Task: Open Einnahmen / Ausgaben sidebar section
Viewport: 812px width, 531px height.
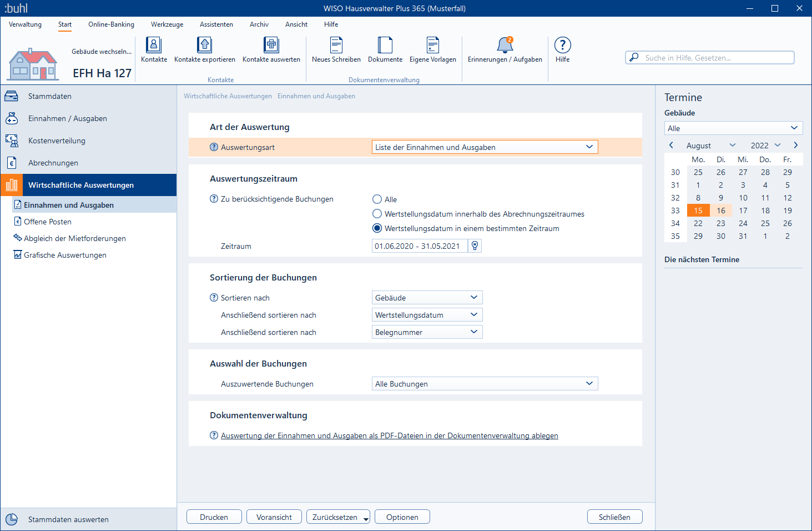Action: tap(88, 118)
